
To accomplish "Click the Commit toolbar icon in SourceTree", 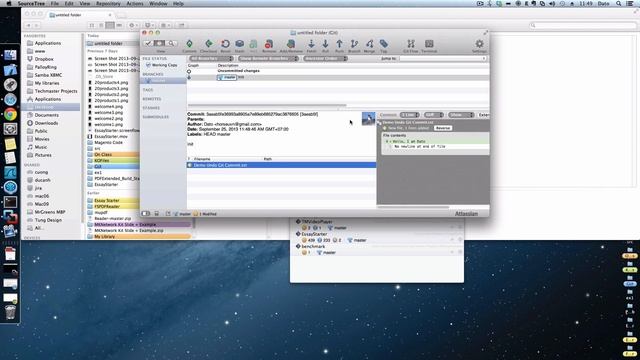I will pos(189,45).
